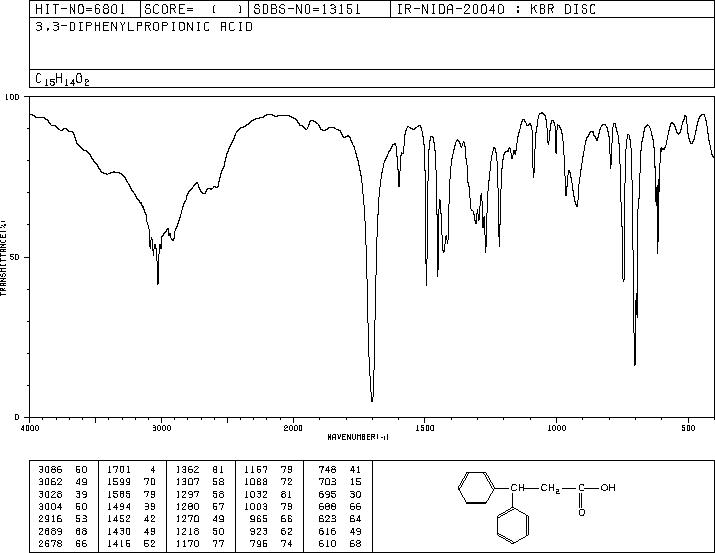Select peak table entry 1218

point(200,532)
